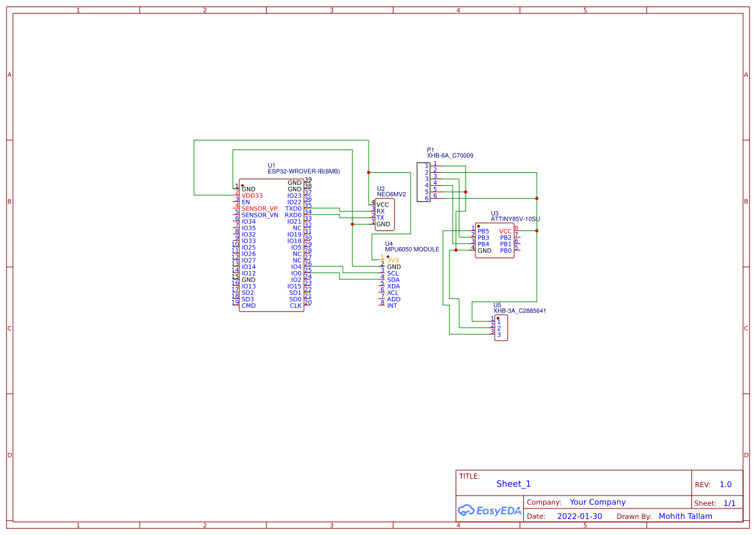The height and width of the screenshot is (535, 756).
Task: Click the Sheet_1 title text
Action: coord(513,483)
